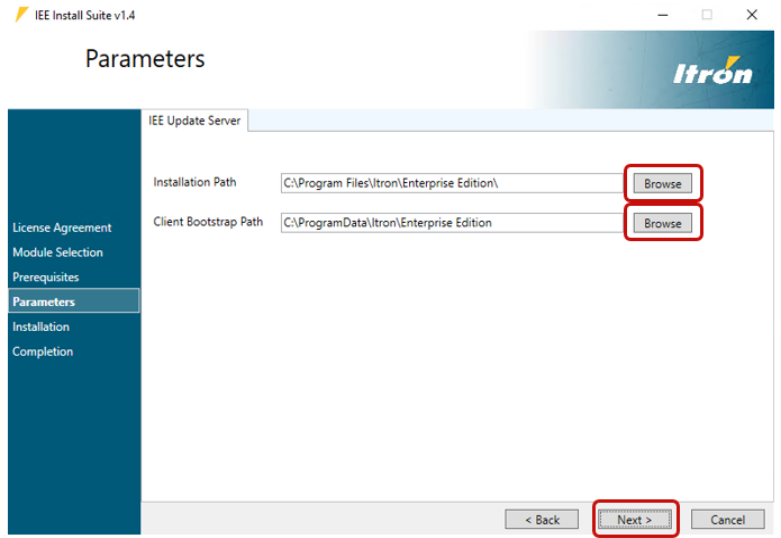Open the Completion step in sidebar
781x538 pixels.
[x=43, y=352]
